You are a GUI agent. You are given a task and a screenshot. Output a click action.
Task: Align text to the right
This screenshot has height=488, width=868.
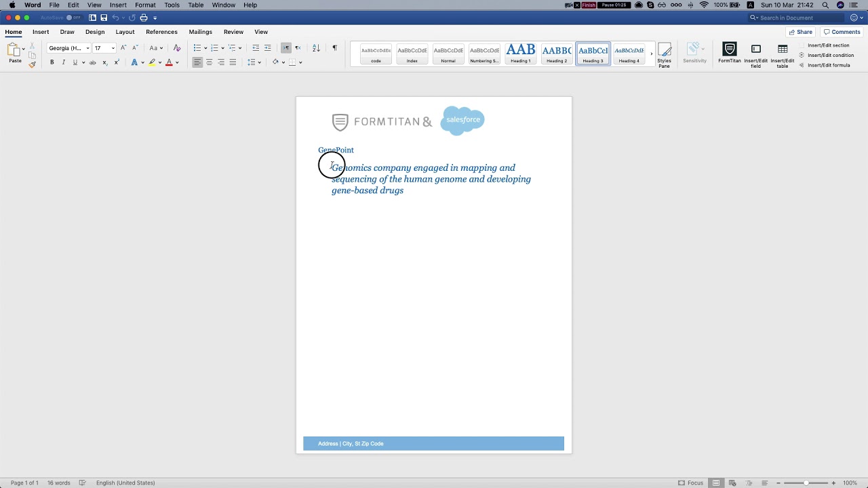tap(221, 62)
